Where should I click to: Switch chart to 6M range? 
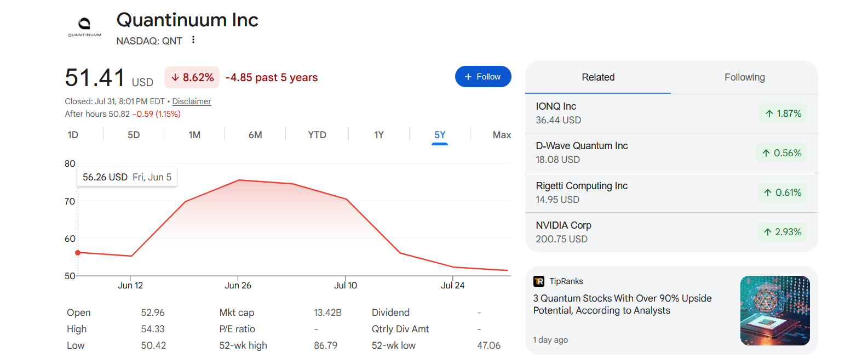[255, 135]
